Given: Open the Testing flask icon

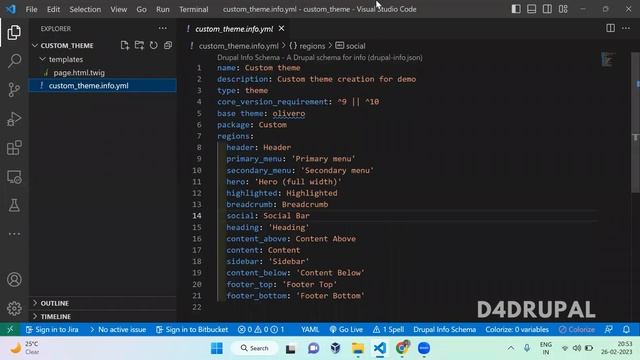Looking at the screenshot, I should [14, 205].
